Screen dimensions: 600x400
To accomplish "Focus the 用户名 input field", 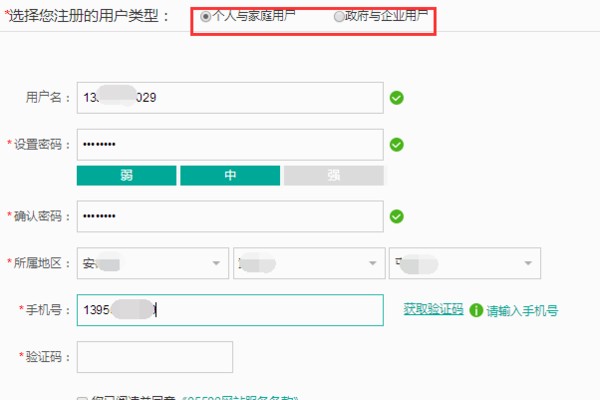I will (x=230, y=98).
